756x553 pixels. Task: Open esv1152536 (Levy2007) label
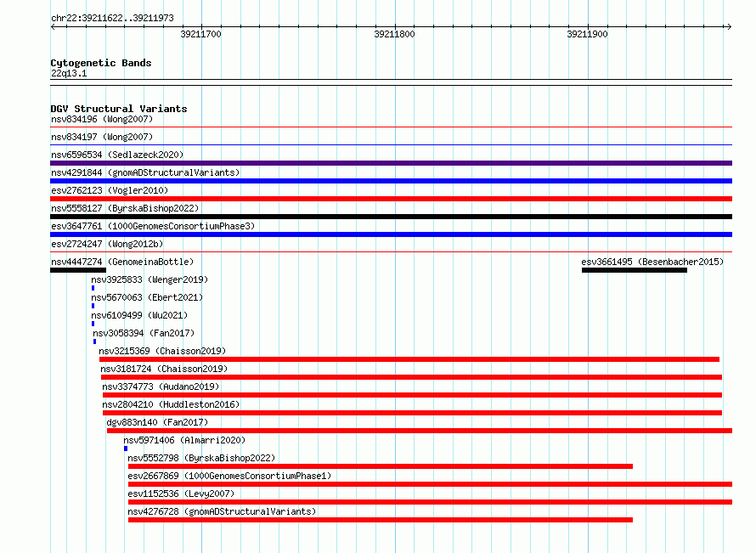point(181,494)
